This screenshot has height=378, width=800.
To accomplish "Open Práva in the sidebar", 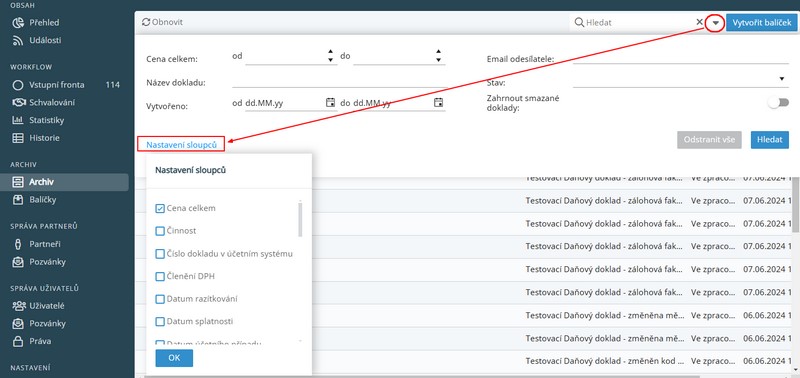I will coord(40,341).
